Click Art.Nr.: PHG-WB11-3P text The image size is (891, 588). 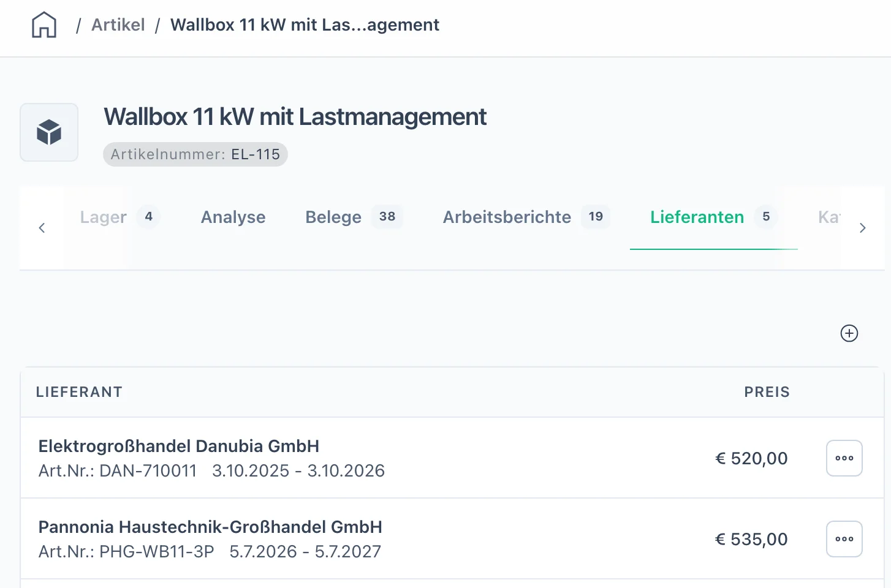tap(126, 551)
